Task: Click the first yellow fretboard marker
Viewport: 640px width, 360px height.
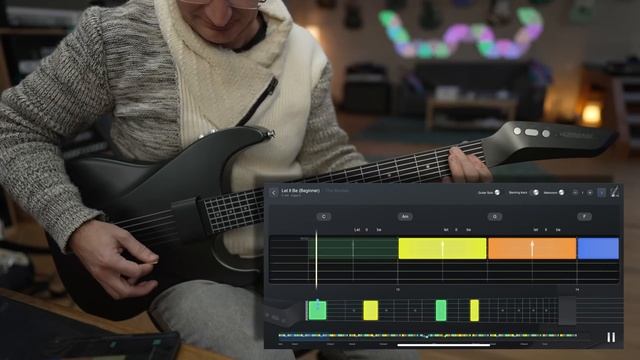Action: pos(371,310)
